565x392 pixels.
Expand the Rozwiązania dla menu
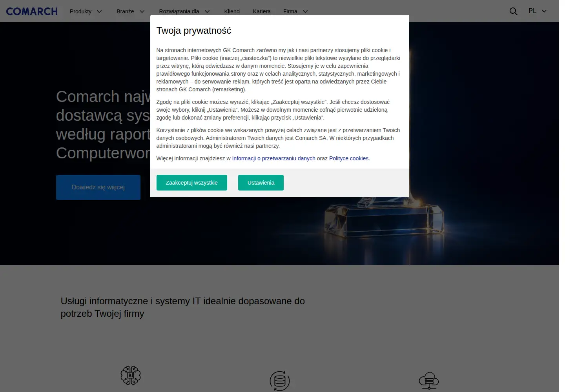click(x=184, y=11)
